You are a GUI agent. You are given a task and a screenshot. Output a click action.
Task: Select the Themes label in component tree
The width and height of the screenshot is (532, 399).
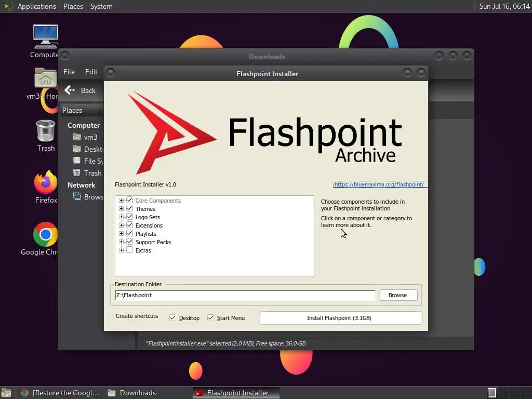(145, 209)
